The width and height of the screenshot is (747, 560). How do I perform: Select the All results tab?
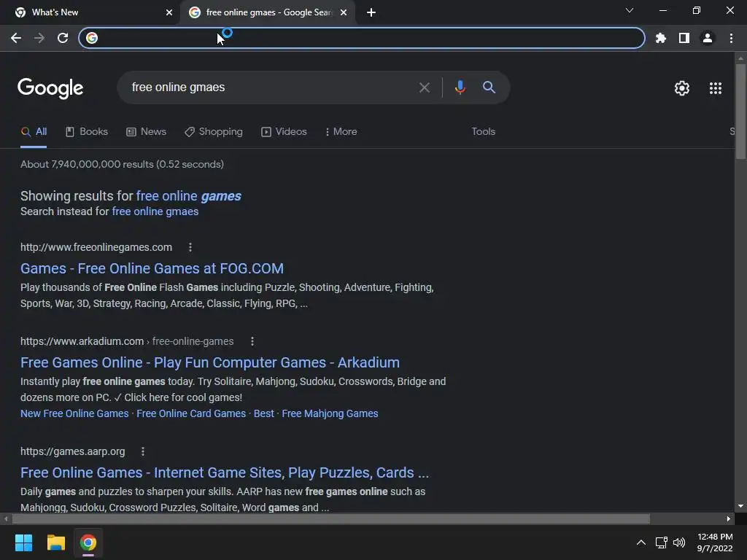pos(34,132)
